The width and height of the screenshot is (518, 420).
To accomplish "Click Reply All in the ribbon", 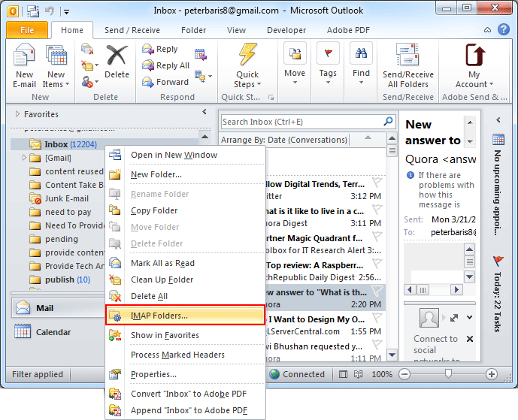I will [x=166, y=65].
